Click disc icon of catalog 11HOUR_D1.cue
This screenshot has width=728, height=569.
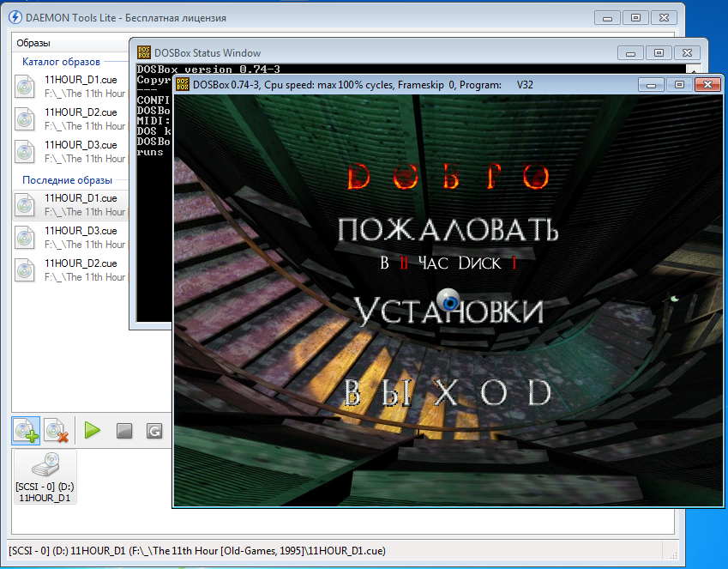point(25,87)
